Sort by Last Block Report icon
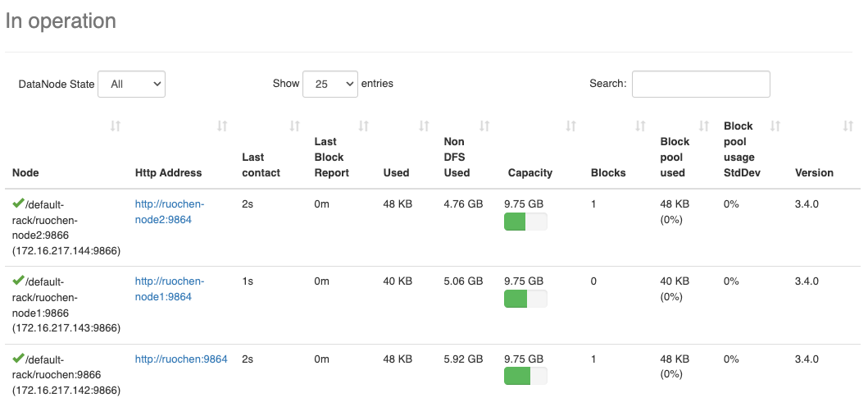This screenshot has height=407, width=868. tap(364, 126)
